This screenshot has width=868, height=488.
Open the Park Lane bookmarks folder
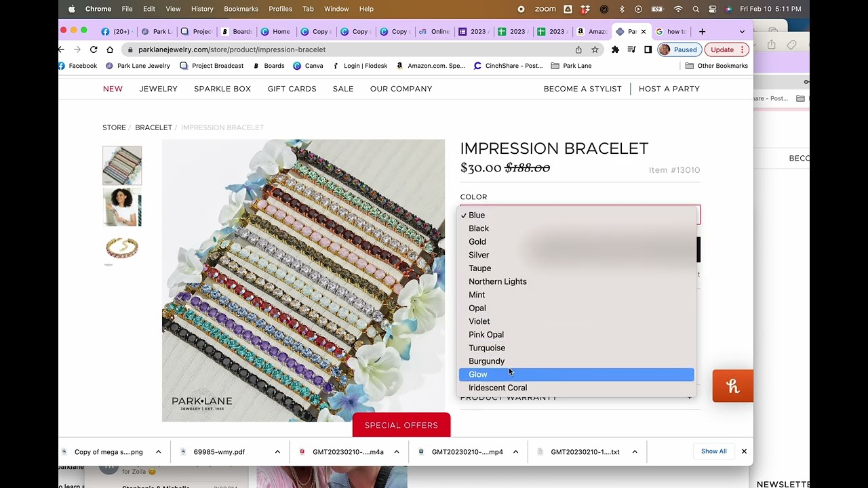click(x=571, y=66)
